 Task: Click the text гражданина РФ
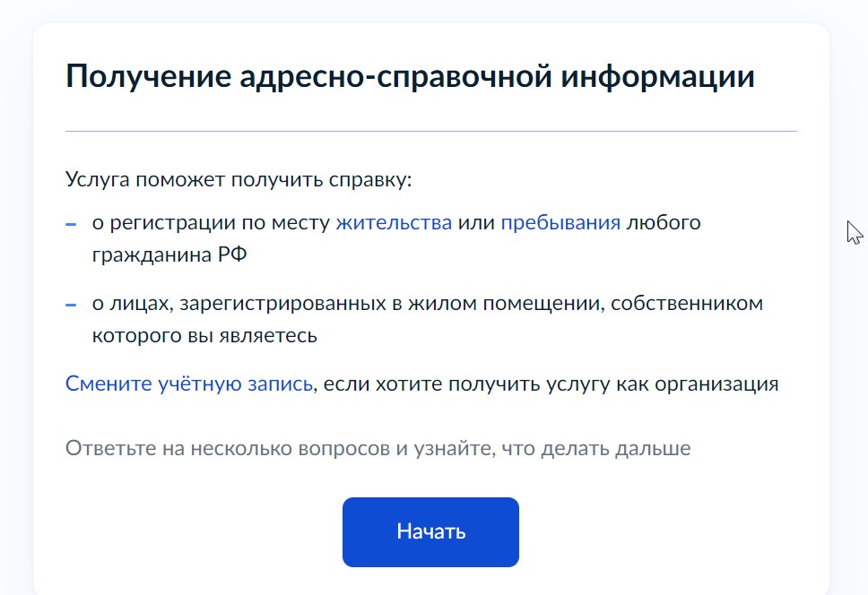169,254
